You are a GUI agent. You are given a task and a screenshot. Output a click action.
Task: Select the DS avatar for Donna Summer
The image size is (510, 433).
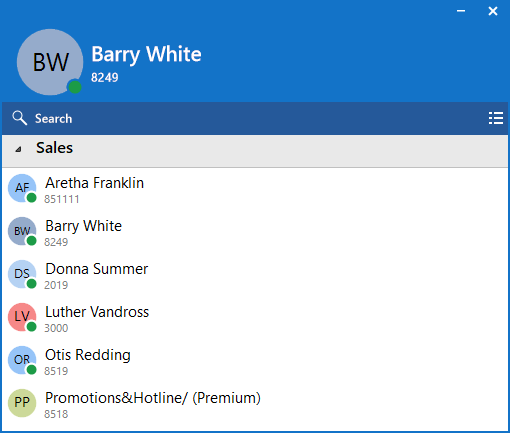(x=22, y=274)
